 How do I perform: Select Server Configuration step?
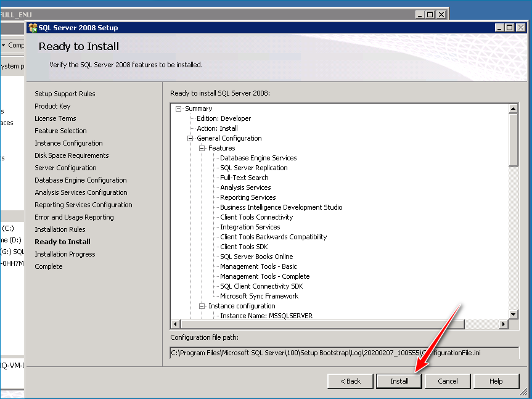[65, 168]
